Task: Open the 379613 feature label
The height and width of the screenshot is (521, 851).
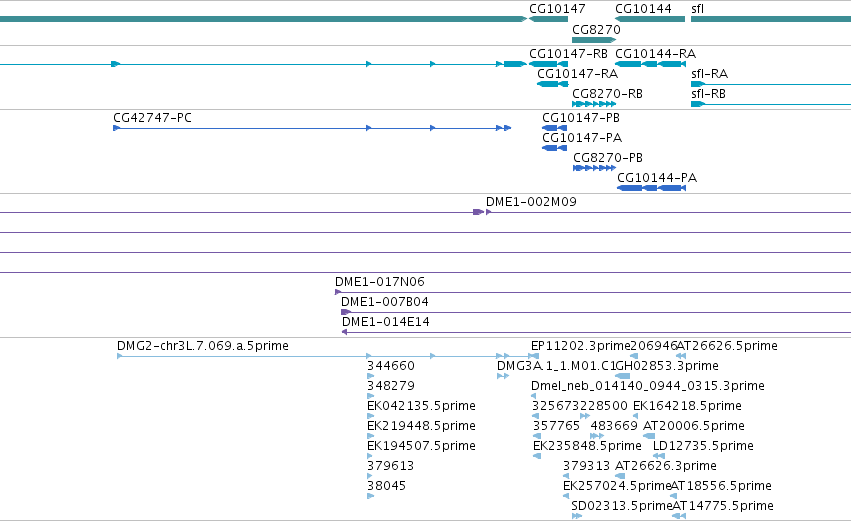Action: 390,466
